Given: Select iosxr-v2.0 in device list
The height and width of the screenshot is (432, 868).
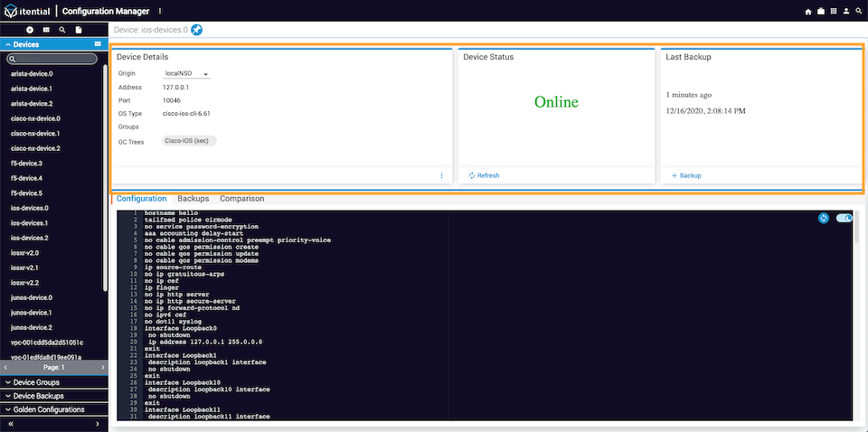Looking at the screenshot, I should (25, 253).
